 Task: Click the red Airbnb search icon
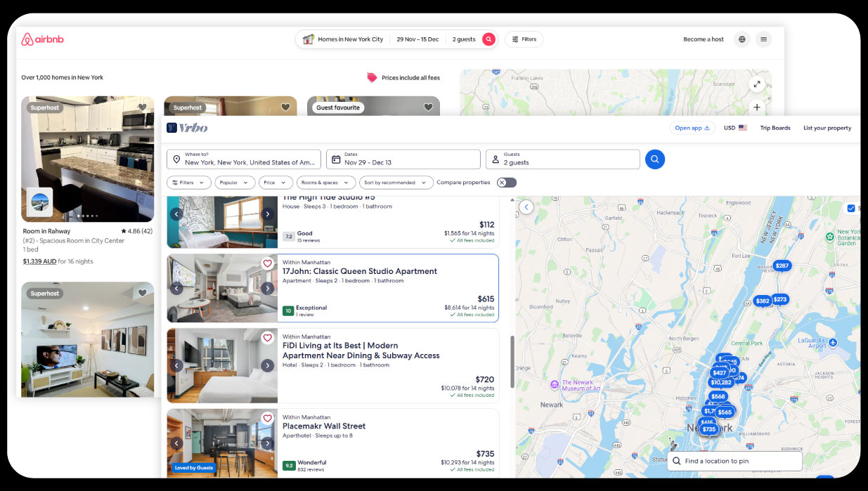click(x=488, y=39)
